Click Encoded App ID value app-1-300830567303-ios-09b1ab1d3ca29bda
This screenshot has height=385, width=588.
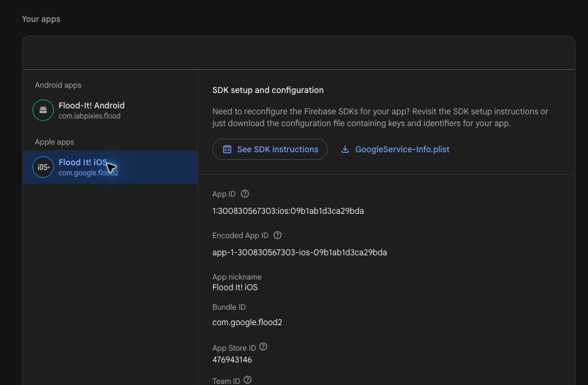[300, 252]
